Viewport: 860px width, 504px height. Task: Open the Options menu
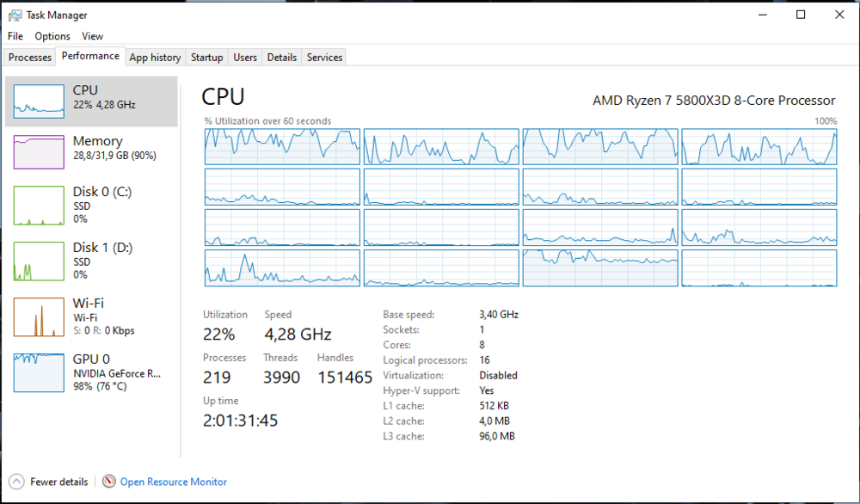(52, 36)
